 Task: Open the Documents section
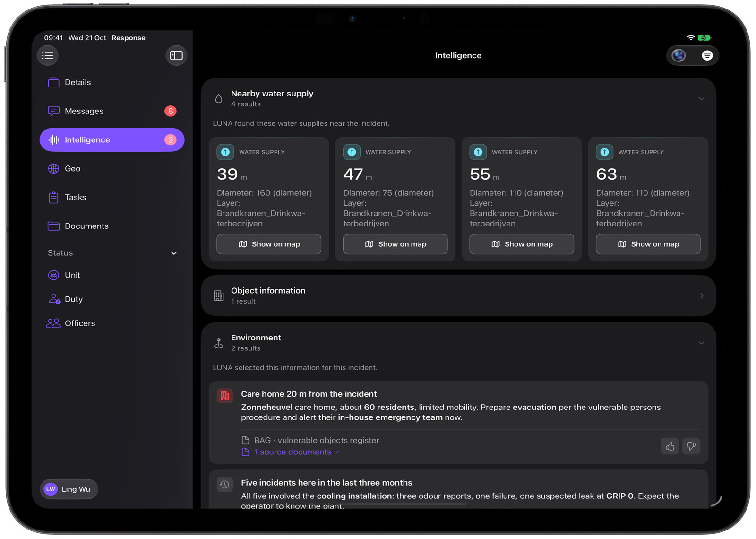pyautogui.click(x=112, y=226)
